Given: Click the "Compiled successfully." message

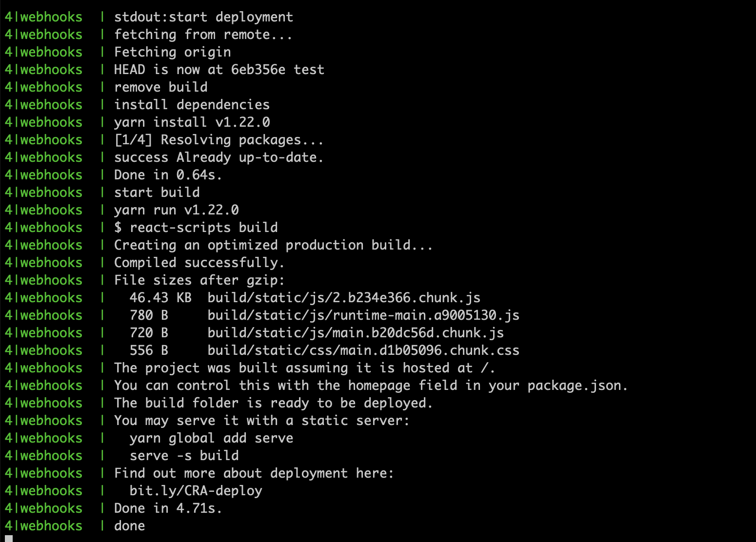Looking at the screenshot, I should [x=199, y=263].
